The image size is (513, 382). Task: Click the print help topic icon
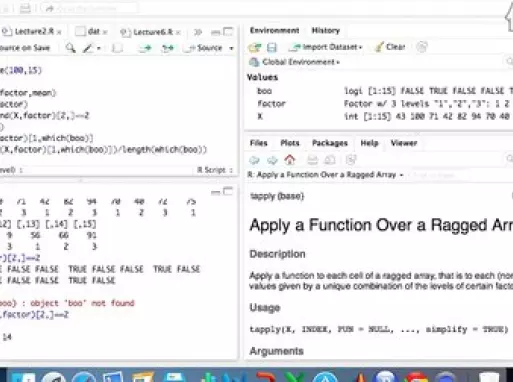point(312,160)
